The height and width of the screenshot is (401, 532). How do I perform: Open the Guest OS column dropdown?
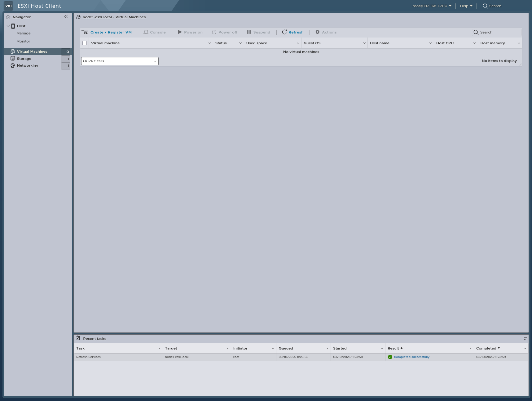[x=364, y=43]
